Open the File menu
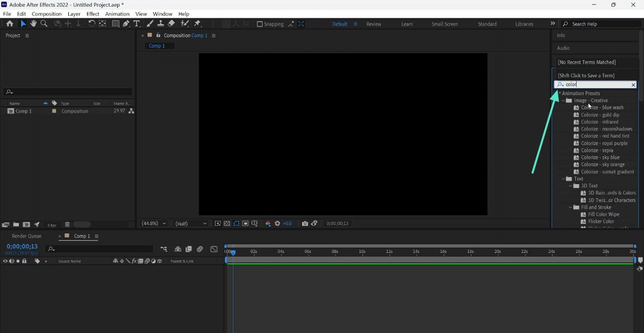Viewport: 644px width, 333px height. tap(7, 14)
